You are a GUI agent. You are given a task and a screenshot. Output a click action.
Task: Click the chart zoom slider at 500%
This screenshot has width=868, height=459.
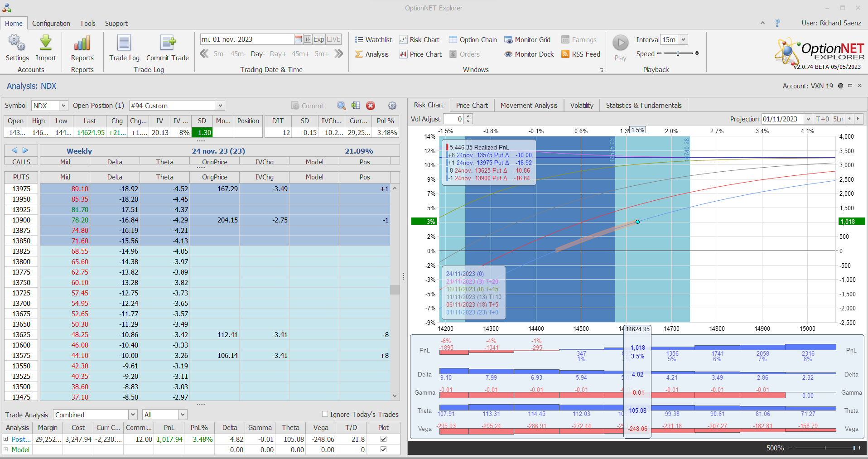tap(854, 448)
